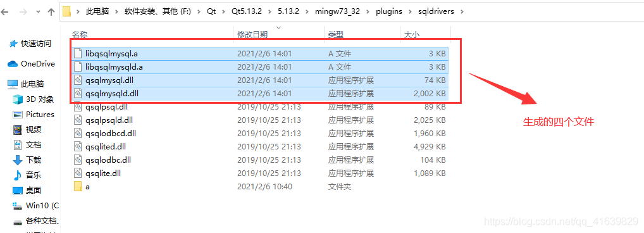The width and height of the screenshot is (644, 233).
Task: Expand chevron after Qt breadcrumb
Action: click(x=224, y=11)
